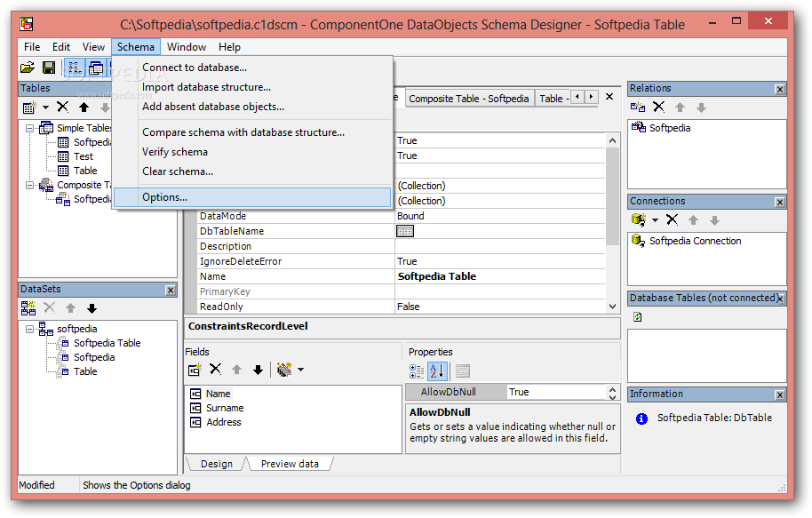Move dataset down with arrow icon
This screenshot has width=812, height=518.
pyautogui.click(x=92, y=308)
